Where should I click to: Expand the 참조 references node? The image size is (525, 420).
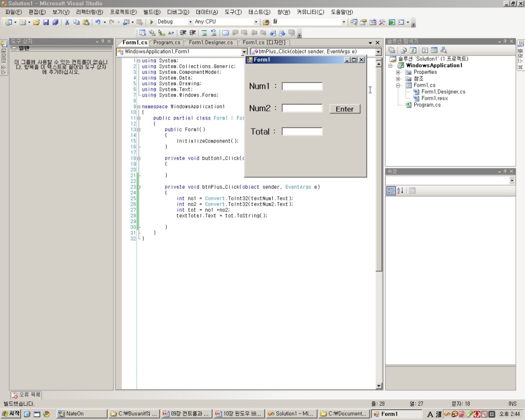pyautogui.click(x=398, y=78)
